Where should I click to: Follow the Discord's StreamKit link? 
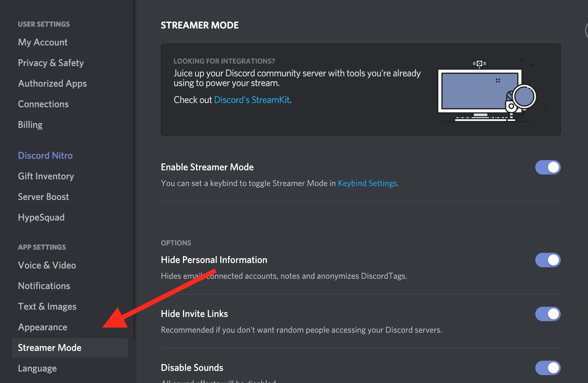click(x=252, y=100)
